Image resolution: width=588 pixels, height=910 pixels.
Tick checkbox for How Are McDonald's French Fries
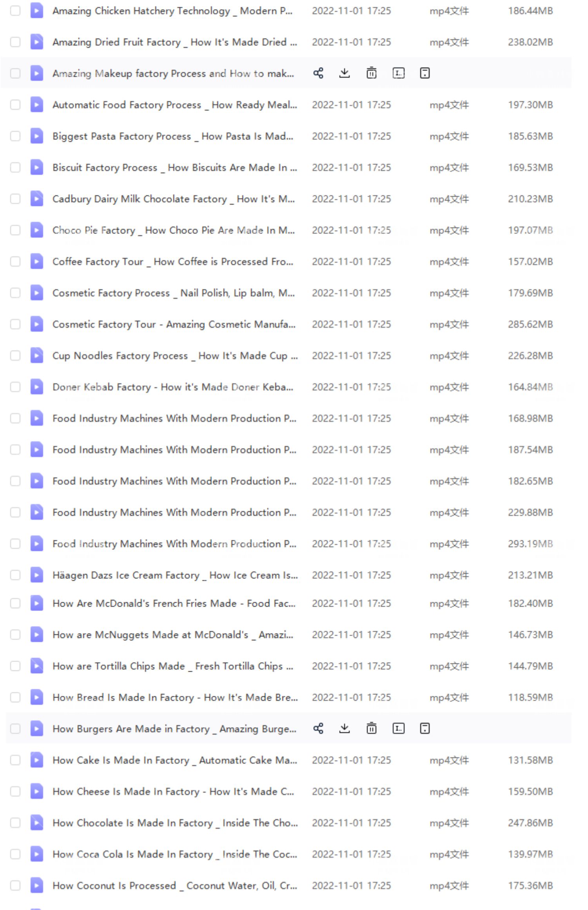pos(15,603)
